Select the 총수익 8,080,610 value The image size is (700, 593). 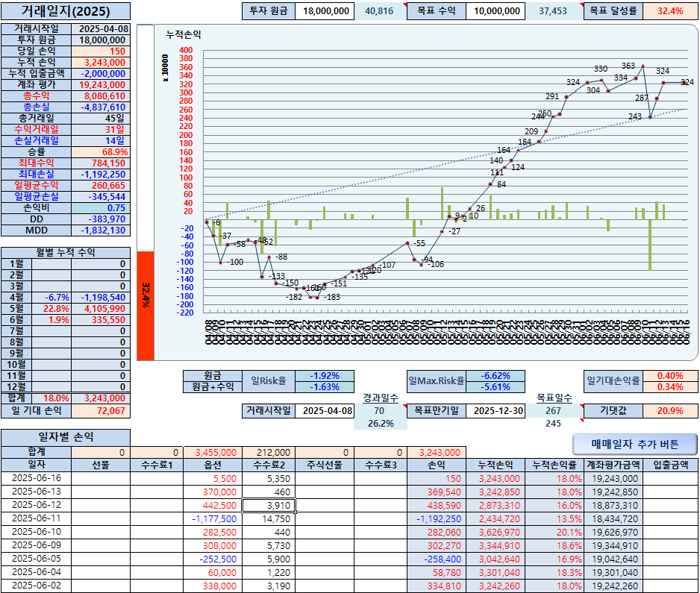101,96
